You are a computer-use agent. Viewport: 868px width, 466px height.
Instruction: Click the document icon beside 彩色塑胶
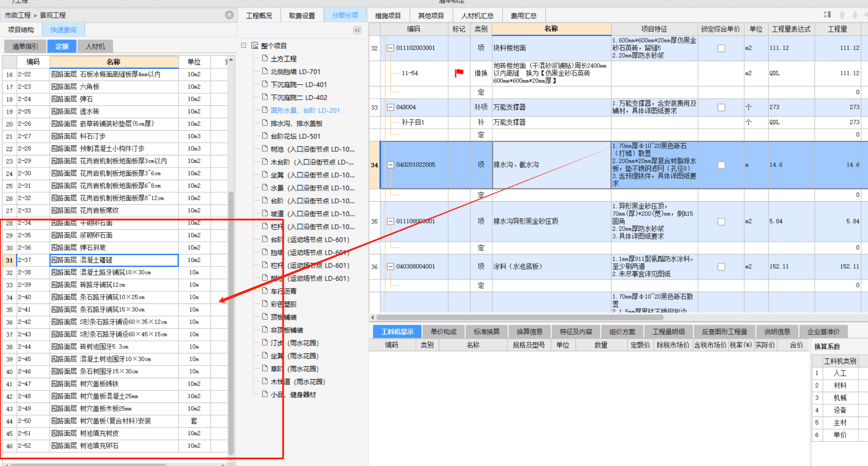(265, 303)
